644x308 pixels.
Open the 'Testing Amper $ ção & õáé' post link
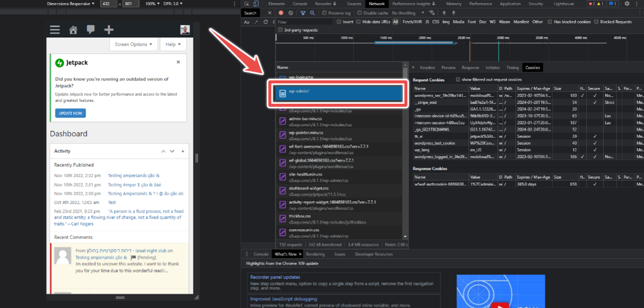[134, 185]
